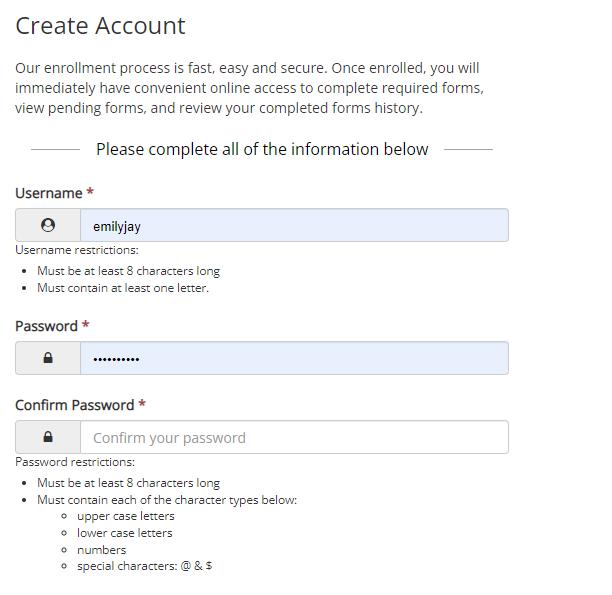Click the user profile icon beside username

coord(48,225)
